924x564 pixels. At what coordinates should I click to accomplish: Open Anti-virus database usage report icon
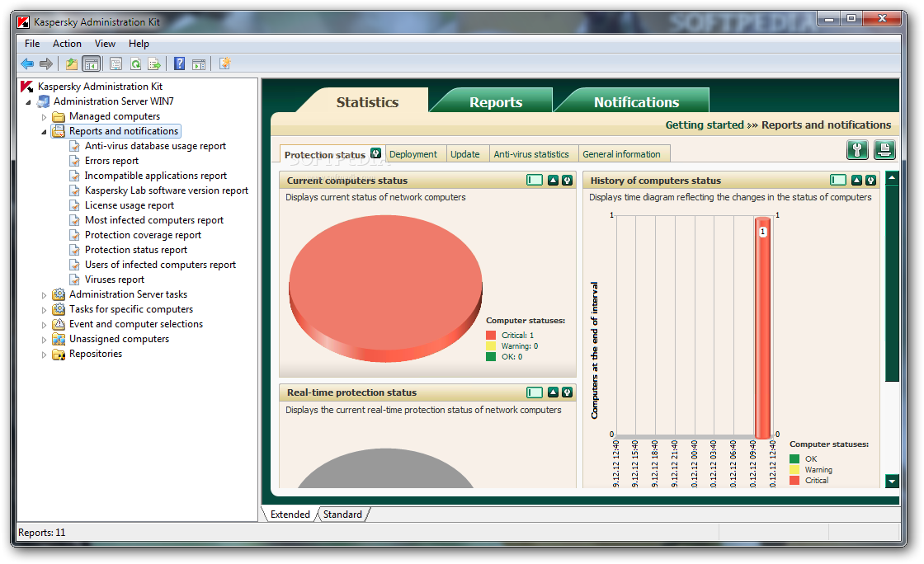(x=75, y=146)
